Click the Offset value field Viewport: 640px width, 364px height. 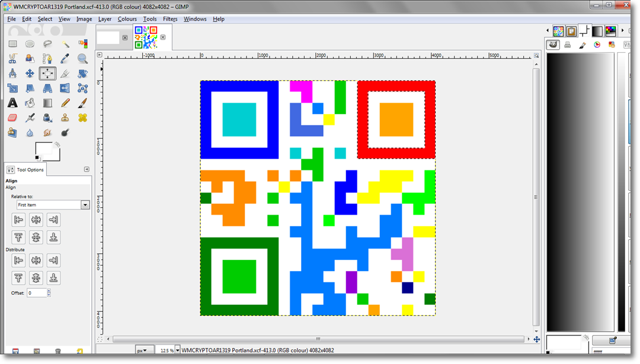point(37,292)
